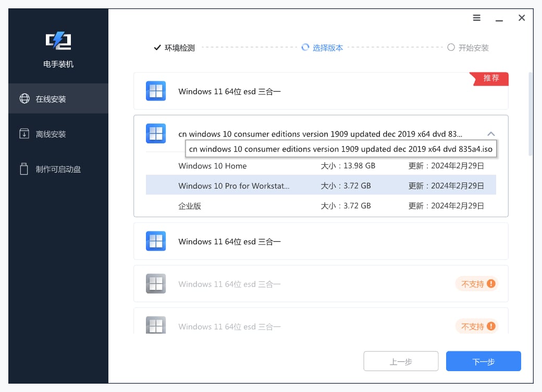Click the Windows logo of the recommended item
The width and height of the screenshot is (542, 392).
pyautogui.click(x=156, y=91)
